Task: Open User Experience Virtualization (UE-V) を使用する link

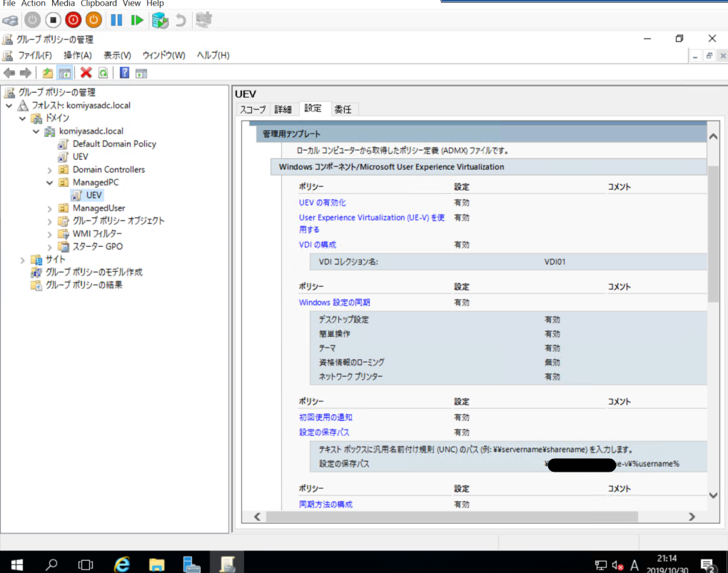Action: coord(371,223)
